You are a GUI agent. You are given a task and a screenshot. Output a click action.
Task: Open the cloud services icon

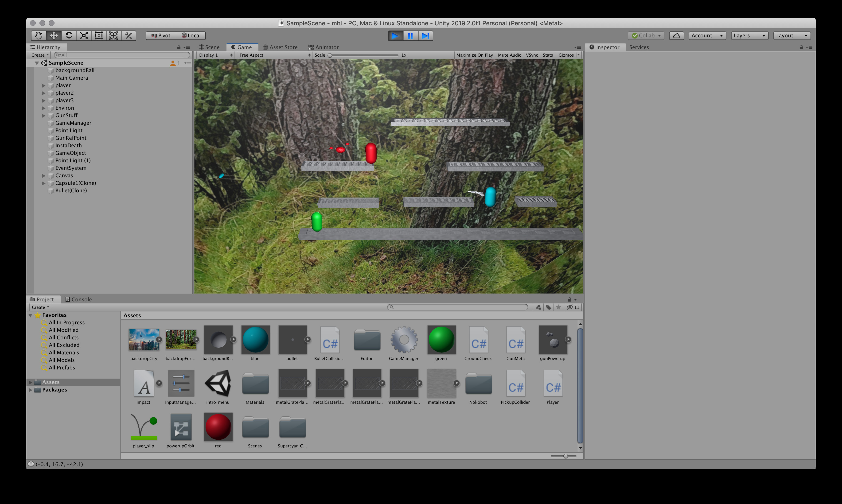676,36
